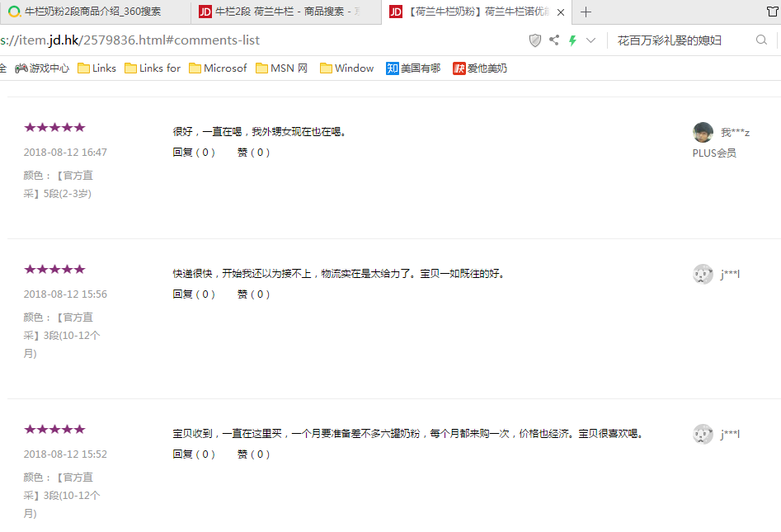Click 回复 under the first review

[194, 152]
